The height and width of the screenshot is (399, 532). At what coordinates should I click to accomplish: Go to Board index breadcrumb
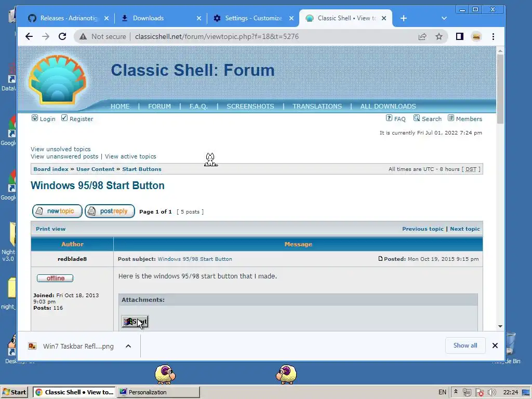tap(51, 169)
